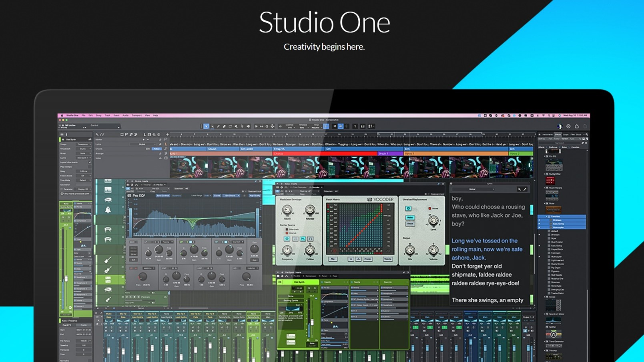Click the Freeze button in Vocoder
The image size is (644, 362).
click(x=367, y=259)
